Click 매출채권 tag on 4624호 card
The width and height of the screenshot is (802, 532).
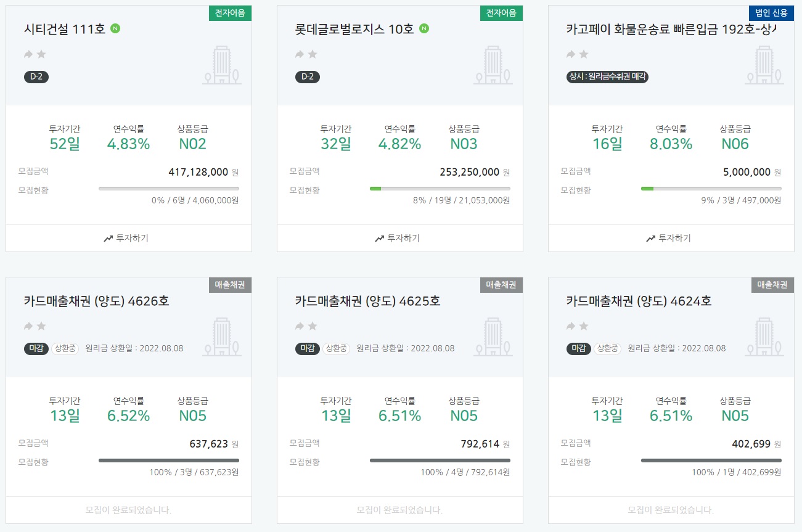pos(772,285)
